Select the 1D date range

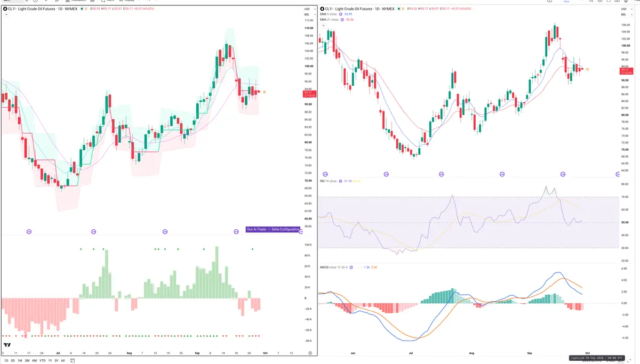[5, 361]
